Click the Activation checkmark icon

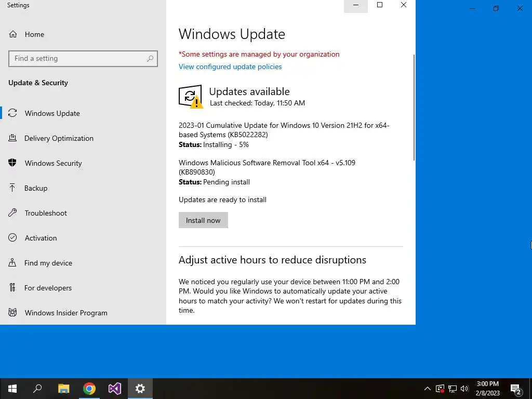coord(12,237)
